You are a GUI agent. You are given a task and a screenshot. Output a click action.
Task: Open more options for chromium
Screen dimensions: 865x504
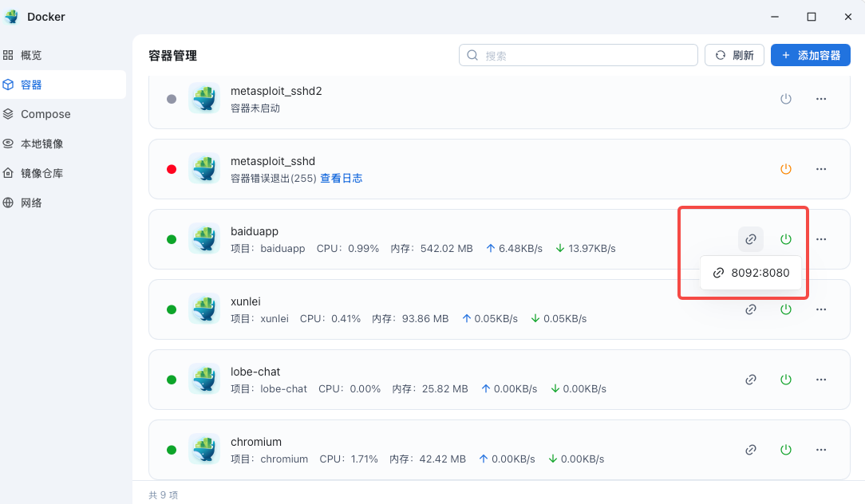pos(821,450)
